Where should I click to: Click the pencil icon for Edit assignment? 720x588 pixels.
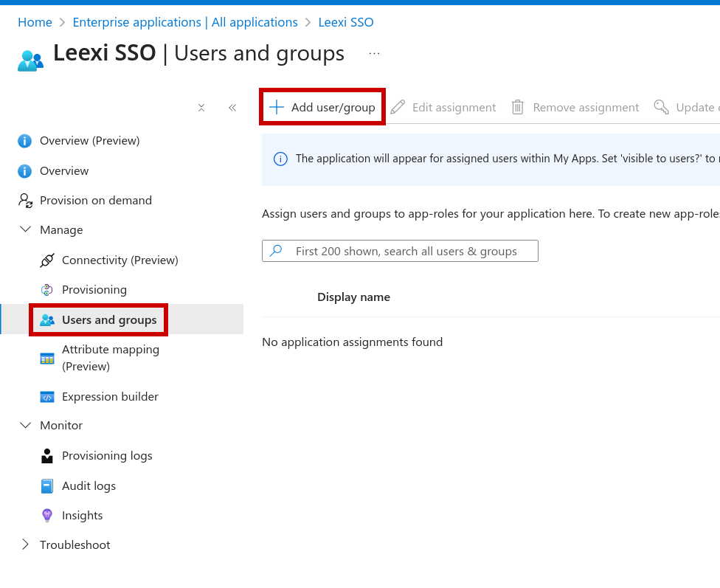tap(398, 107)
